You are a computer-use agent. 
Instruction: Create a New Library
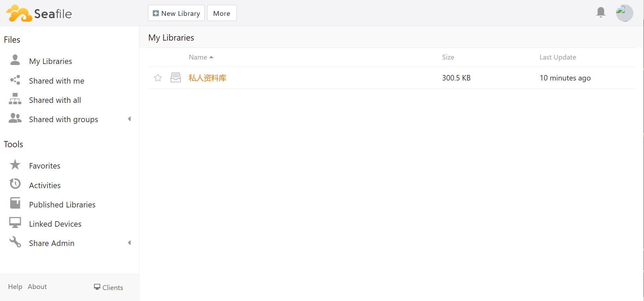[176, 13]
